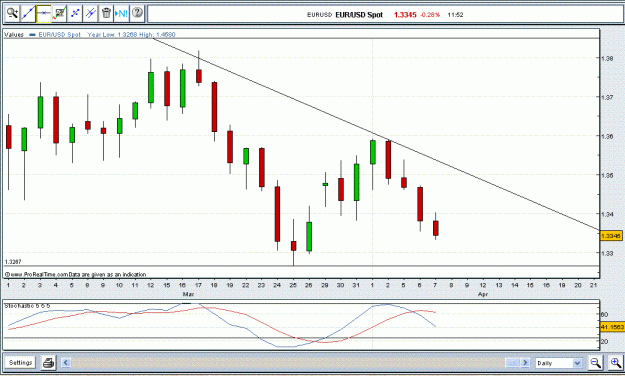Click the Year Low High values text
This screenshot has width=625, height=376.
131,35
